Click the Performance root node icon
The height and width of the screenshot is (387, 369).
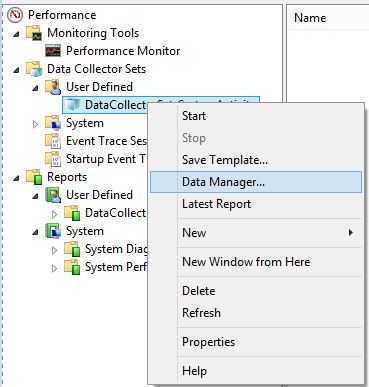click(x=15, y=15)
